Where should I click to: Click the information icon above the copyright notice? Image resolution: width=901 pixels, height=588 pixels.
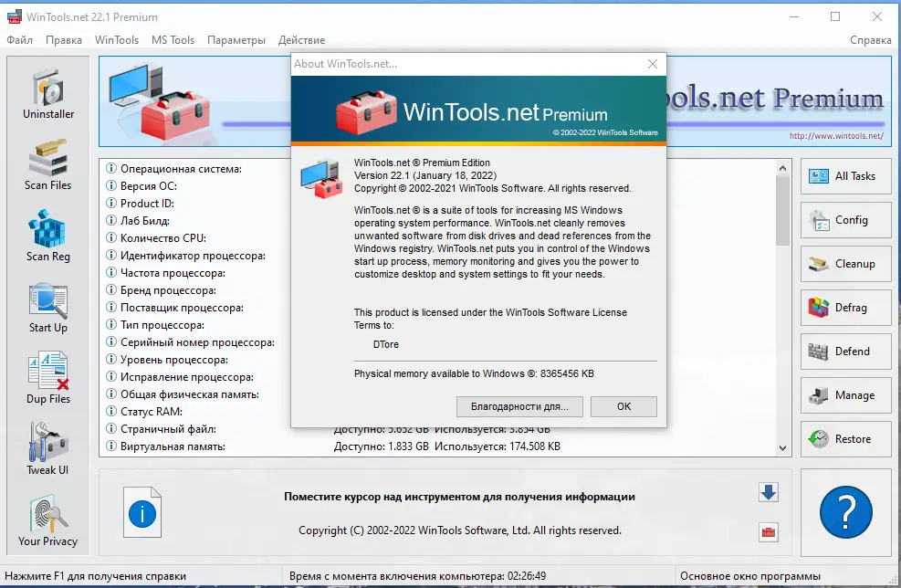click(141, 512)
